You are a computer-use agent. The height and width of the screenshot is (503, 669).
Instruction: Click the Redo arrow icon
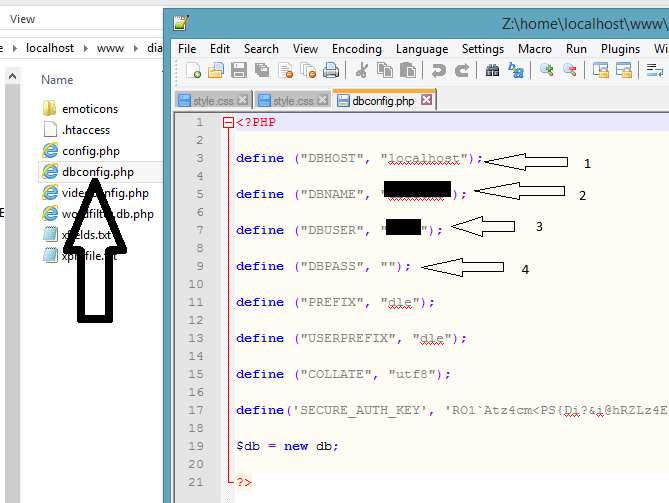462,70
